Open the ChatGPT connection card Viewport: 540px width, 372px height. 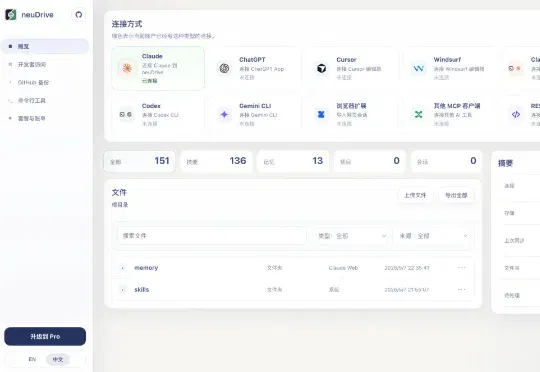(255, 68)
